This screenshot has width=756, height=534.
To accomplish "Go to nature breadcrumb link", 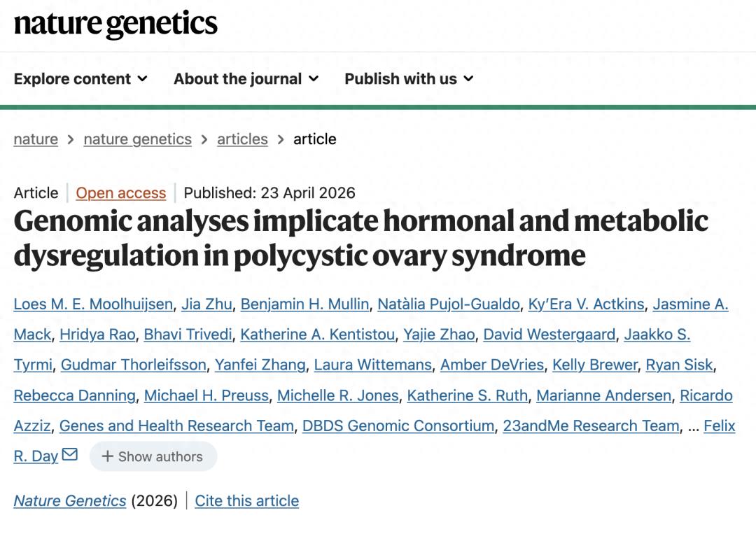I will pos(36,139).
